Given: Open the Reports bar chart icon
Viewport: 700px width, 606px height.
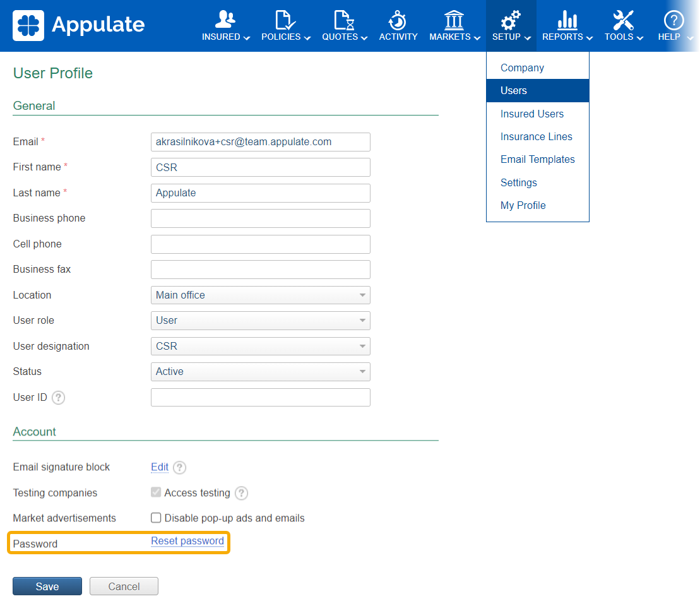Looking at the screenshot, I should coord(567,20).
